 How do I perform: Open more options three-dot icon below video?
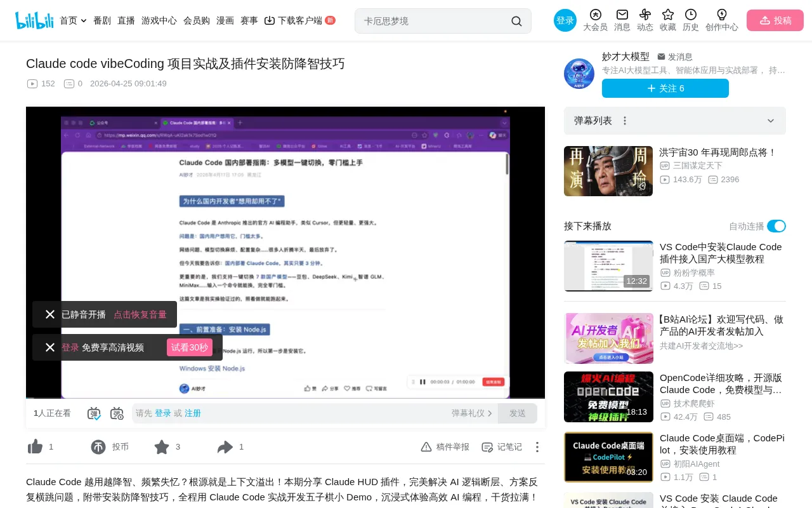click(x=537, y=447)
